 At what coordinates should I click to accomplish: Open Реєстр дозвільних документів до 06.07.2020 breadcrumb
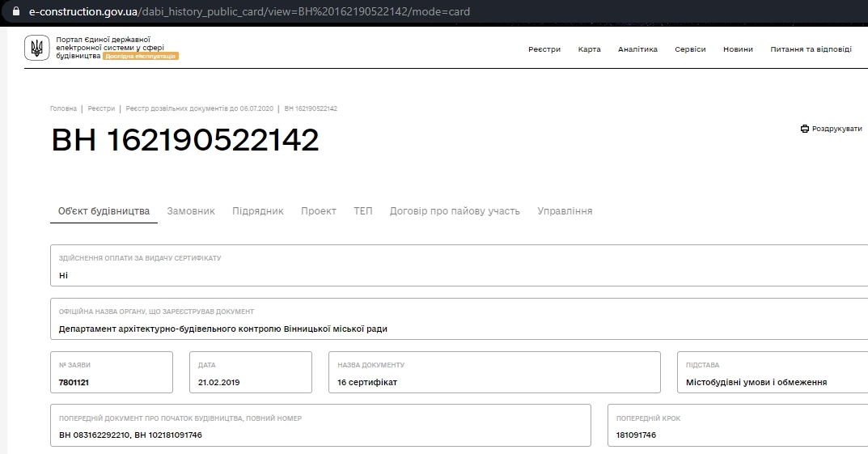click(x=199, y=108)
